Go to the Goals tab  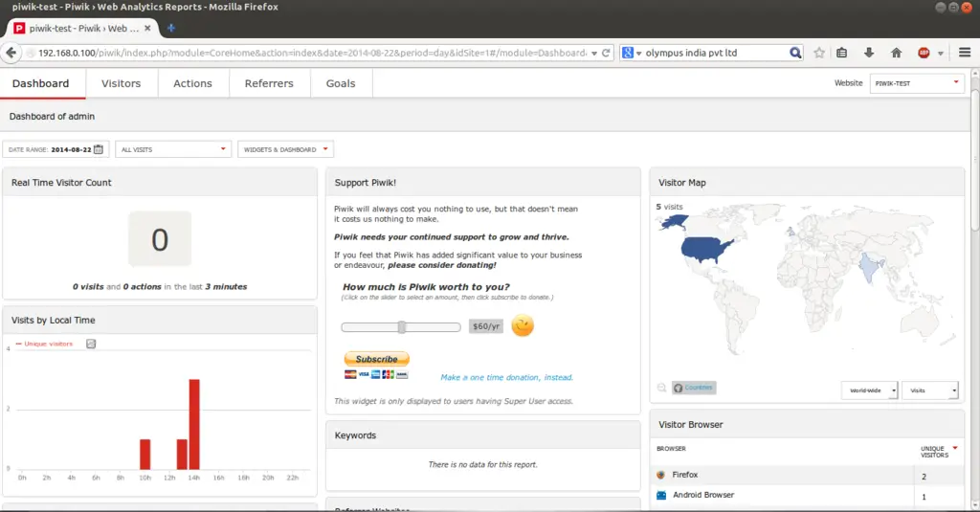[341, 83]
